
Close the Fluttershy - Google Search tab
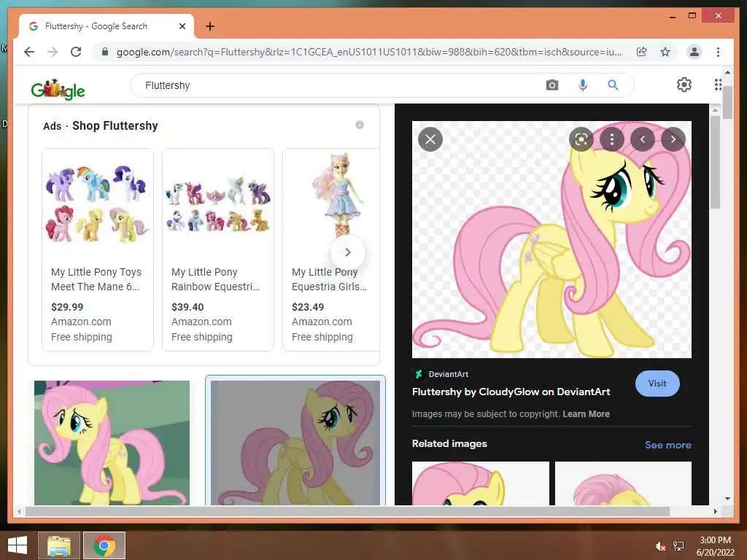pos(182,26)
